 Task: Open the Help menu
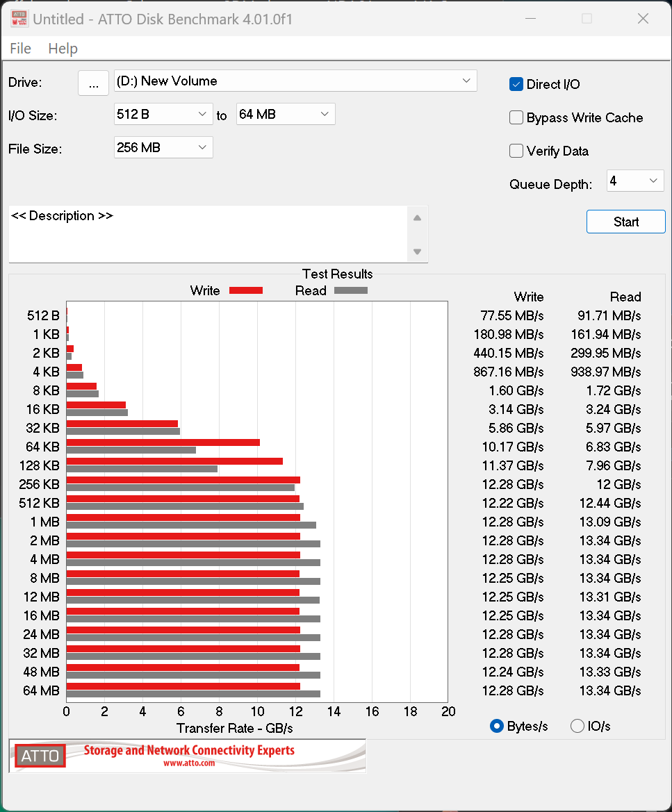63,49
